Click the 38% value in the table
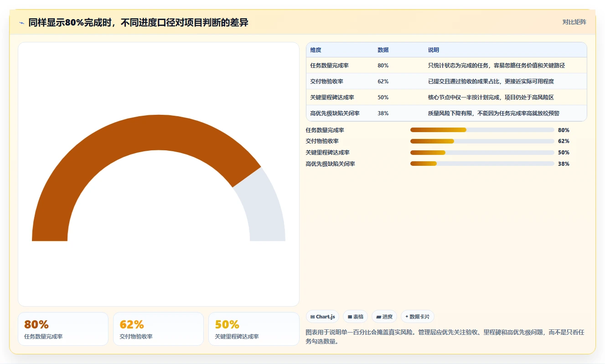The width and height of the screenshot is (605, 364). click(383, 113)
